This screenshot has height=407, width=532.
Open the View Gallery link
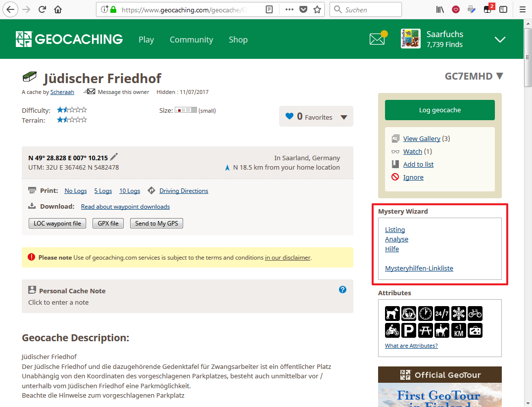point(422,138)
